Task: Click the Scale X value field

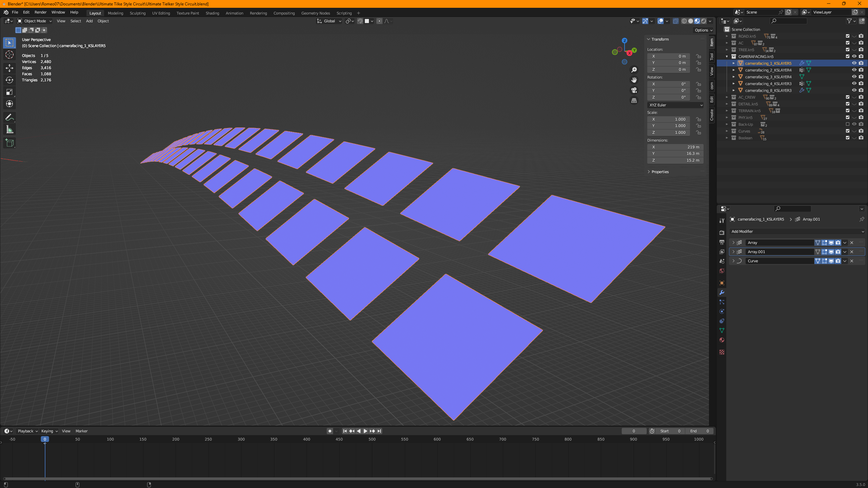Action: [669, 119]
